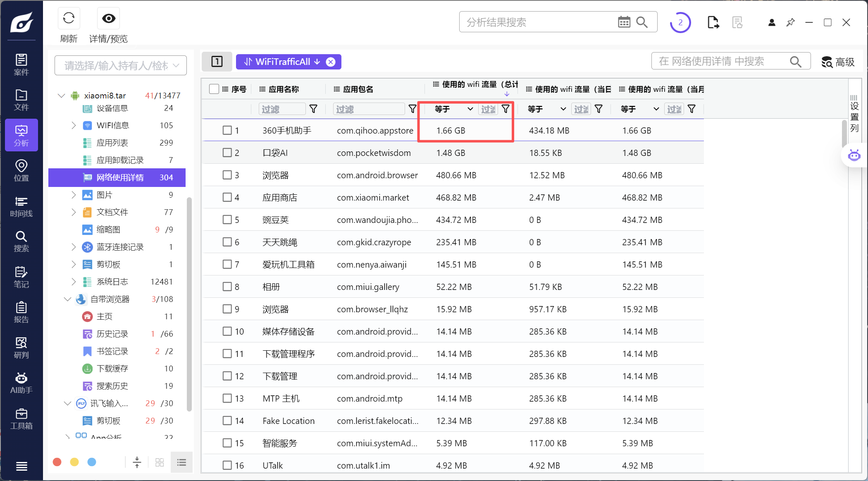Select 历史记录 in the tree
This screenshot has height=481, width=868.
[112, 334]
